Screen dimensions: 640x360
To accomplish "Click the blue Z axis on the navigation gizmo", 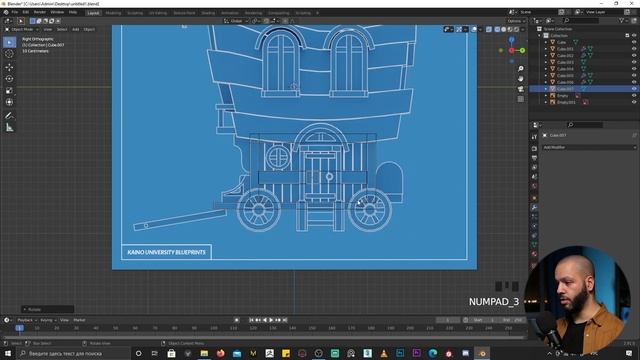I will (511, 40).
